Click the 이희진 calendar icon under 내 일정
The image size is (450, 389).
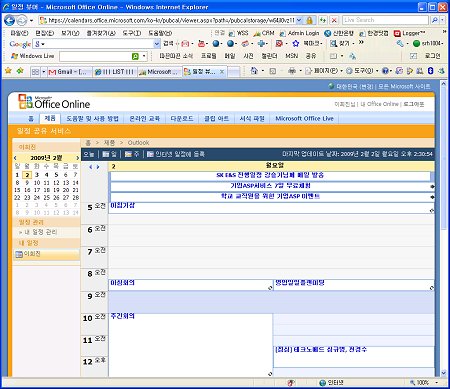pos(19,254)
